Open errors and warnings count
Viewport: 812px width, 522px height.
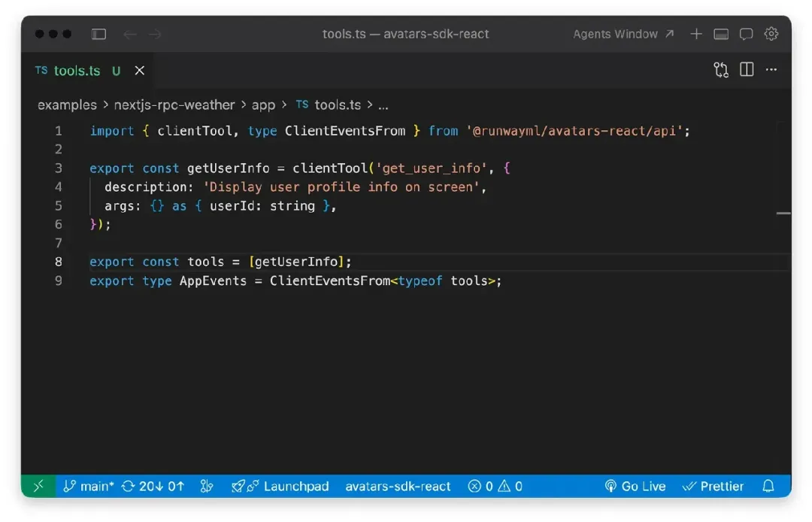(x=495, y=486)
